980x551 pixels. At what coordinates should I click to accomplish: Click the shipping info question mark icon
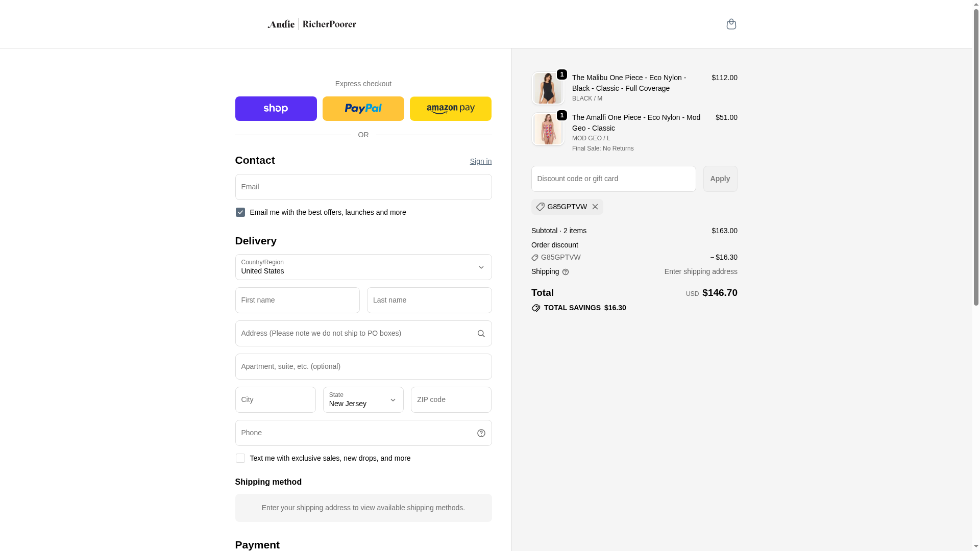tap(566, 272)
